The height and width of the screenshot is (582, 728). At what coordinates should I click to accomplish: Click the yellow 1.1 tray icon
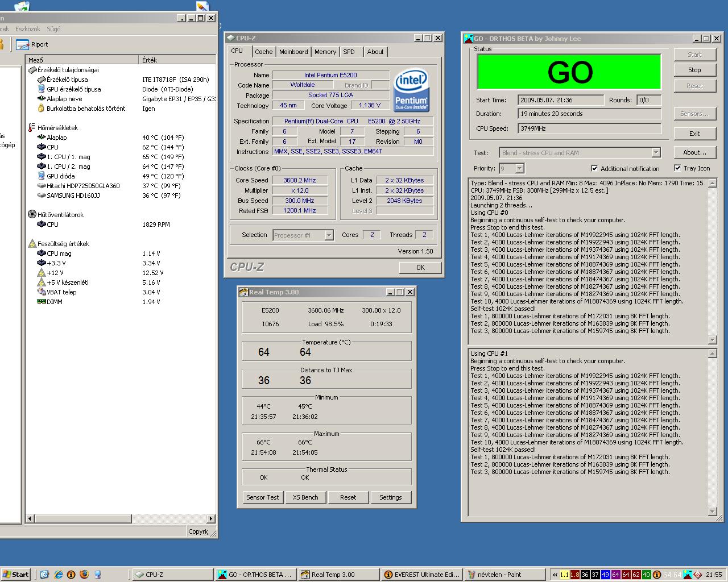click(x=565, y=575)
